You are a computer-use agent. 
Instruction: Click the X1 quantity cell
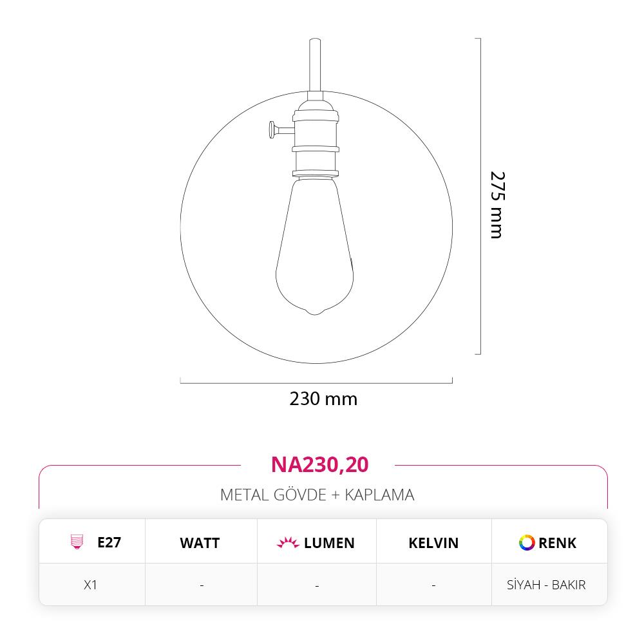(x=90, y=585)
